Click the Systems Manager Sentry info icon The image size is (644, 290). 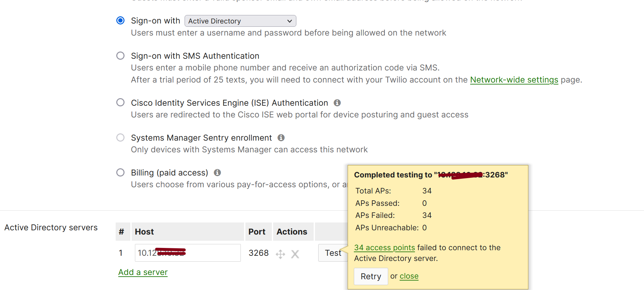click(x=281, y=138)
